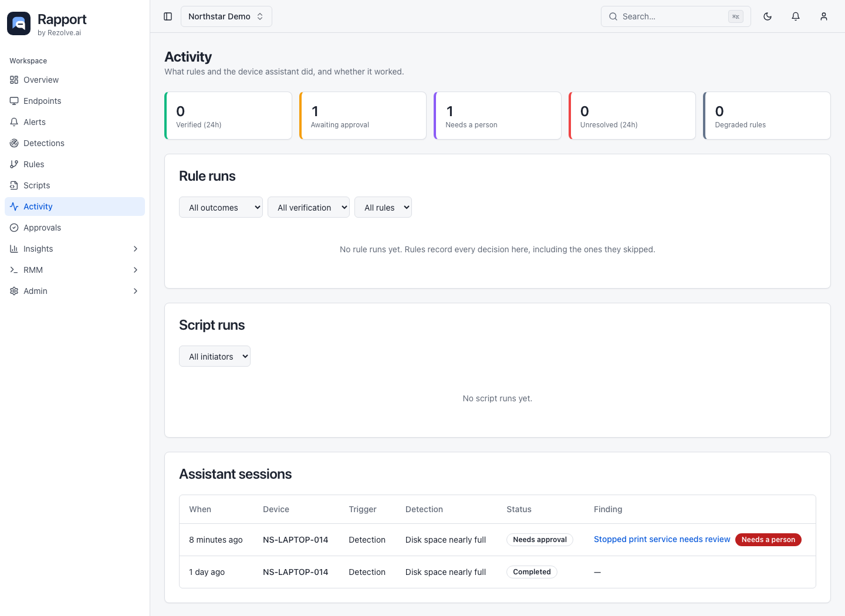Click Disk space nearly full in Needs approval row
Screen dimensions: 845x616
pos(445,540)
